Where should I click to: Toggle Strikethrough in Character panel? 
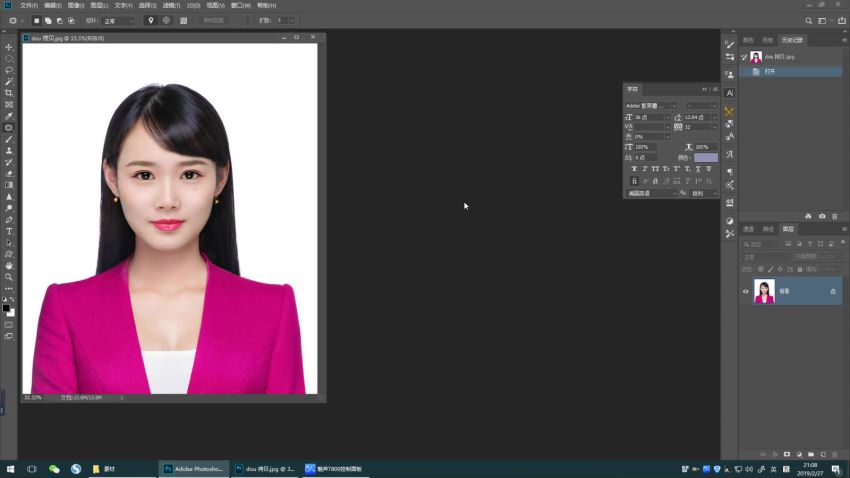coord(709,169)
